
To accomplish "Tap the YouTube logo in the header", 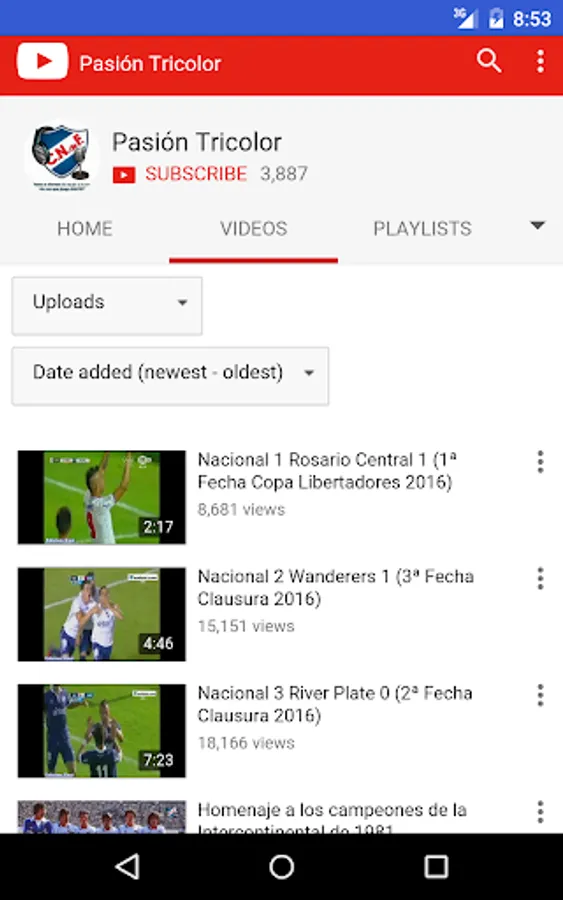I will (42, 61).
